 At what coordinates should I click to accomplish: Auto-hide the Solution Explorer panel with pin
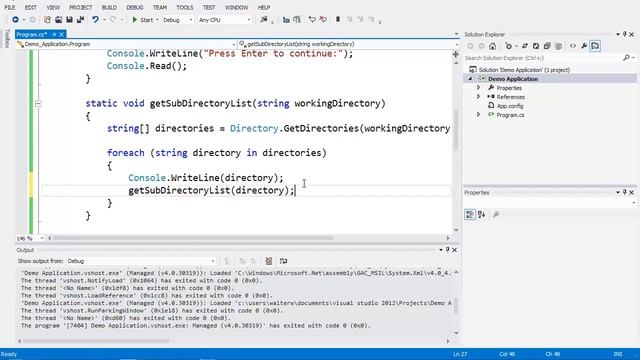pos(624,34)
